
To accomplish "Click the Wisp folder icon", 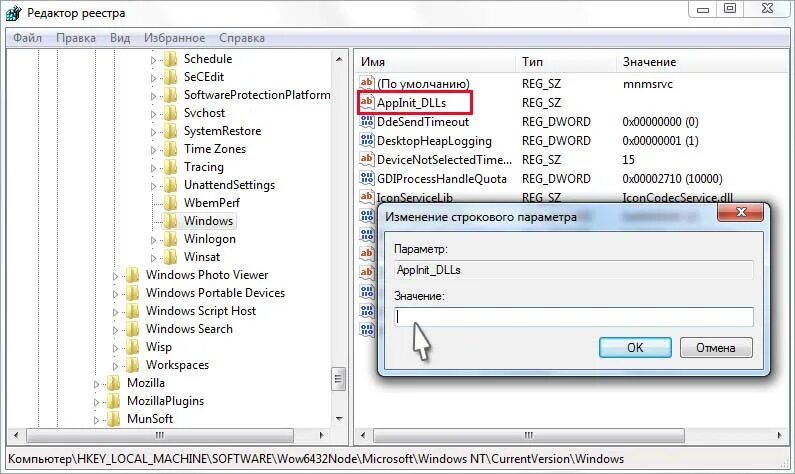I will (x=133, y=347).
